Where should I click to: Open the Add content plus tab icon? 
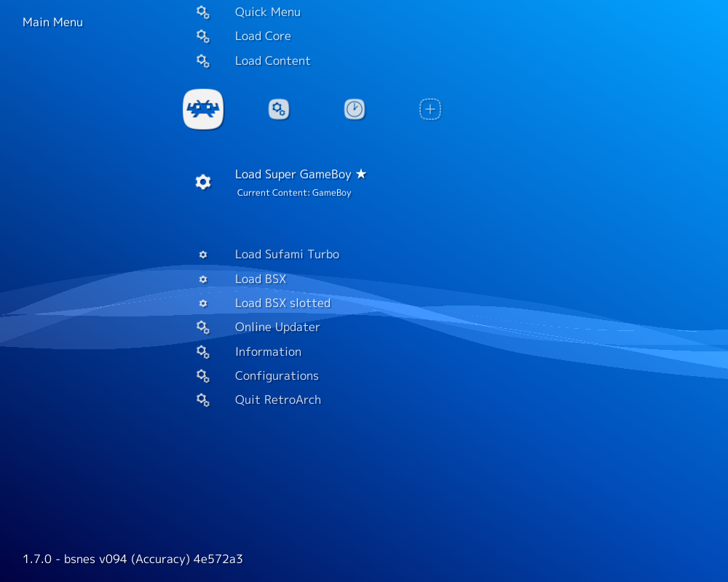tap(430, 110)
